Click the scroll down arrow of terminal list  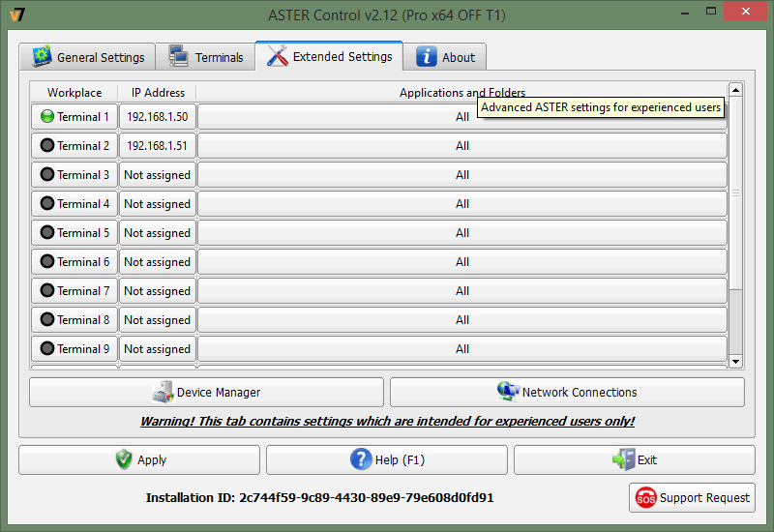tap(735, 362)
